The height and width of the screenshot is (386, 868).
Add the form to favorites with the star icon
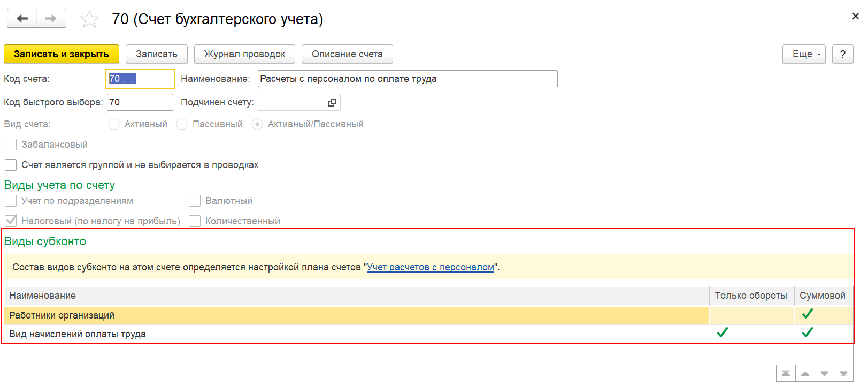pyautogui.click(x=89, y=20)
